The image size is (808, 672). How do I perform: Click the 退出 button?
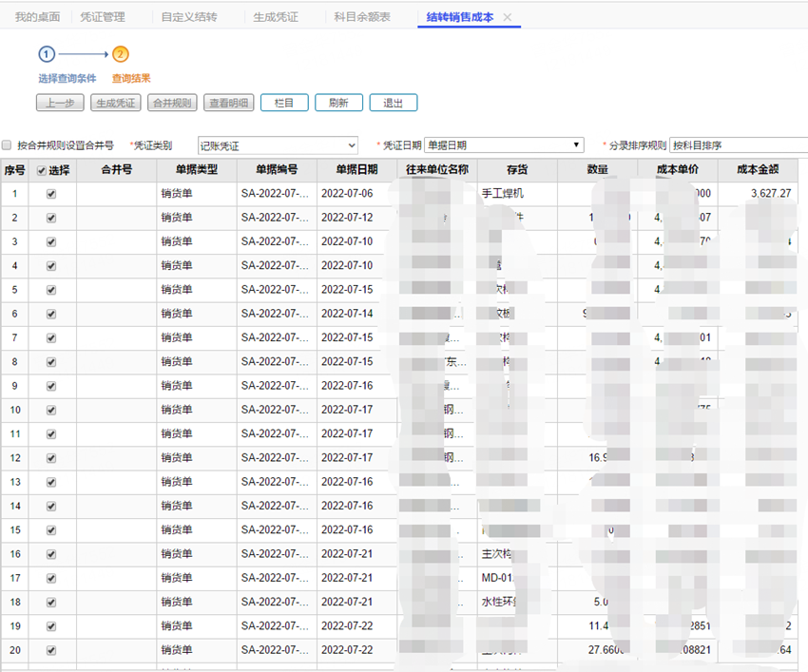pos(394,103)
